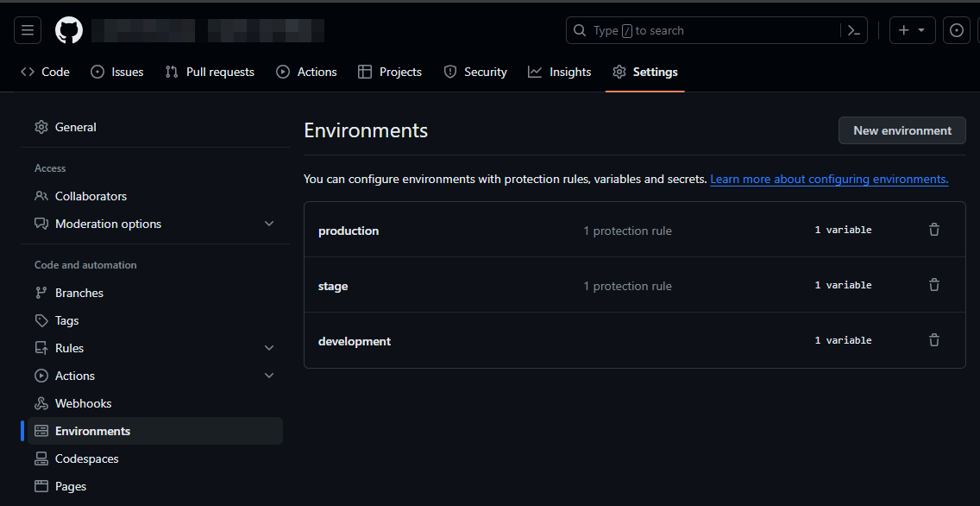Open Branches settings

(x=155, y=293)
